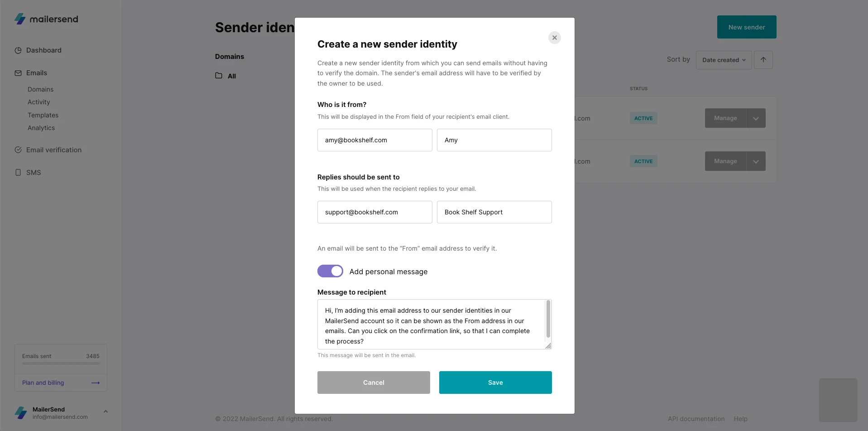Click the sort direction arrow icon
This screenshot has width=868, height=431.
pyautogui.click(x=763, y=60)
